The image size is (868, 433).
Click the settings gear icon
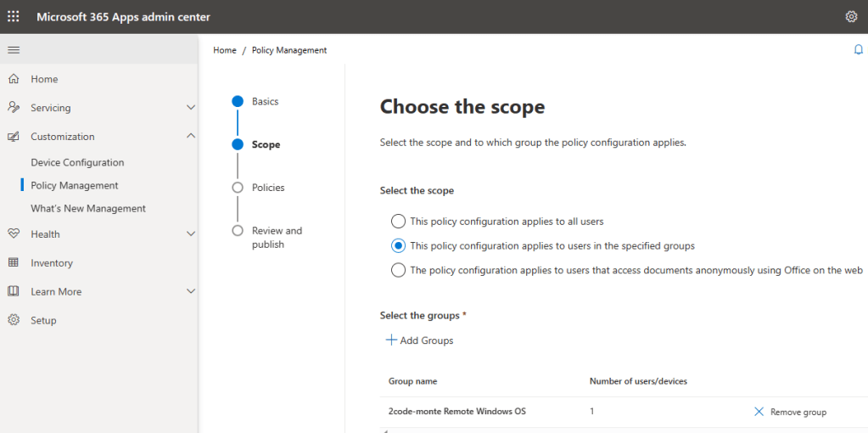pos(851,17)
